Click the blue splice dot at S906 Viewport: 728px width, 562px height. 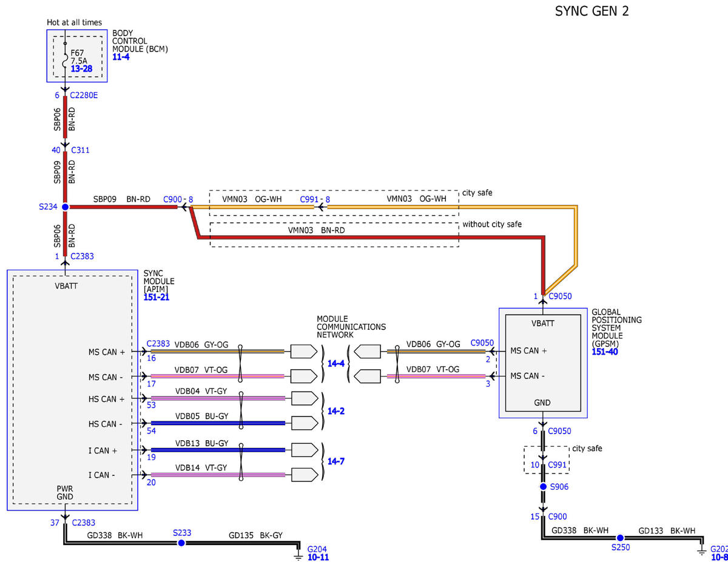[x=544, y=486]
